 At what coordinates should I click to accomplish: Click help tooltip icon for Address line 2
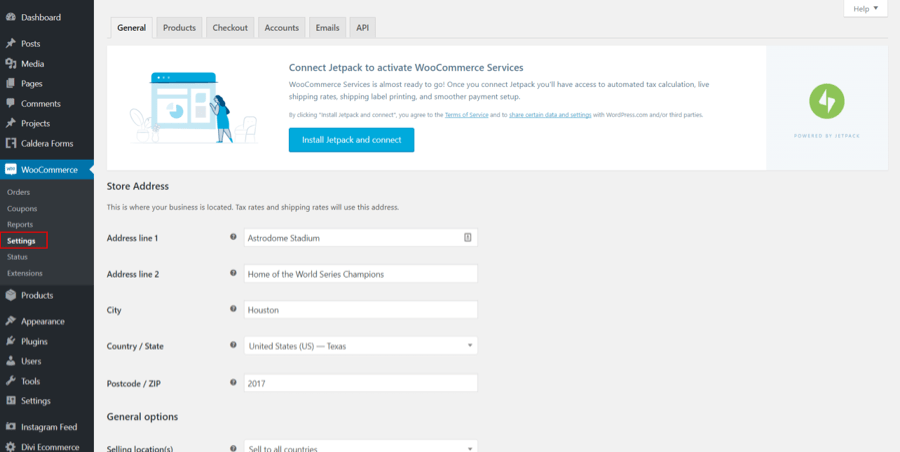click(233, 273)
